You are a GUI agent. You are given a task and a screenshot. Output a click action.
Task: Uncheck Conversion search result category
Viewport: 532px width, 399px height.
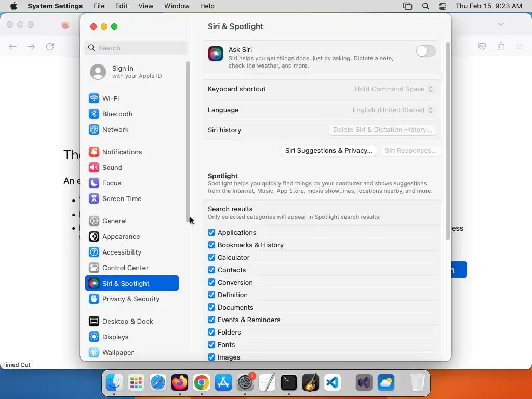211,282
